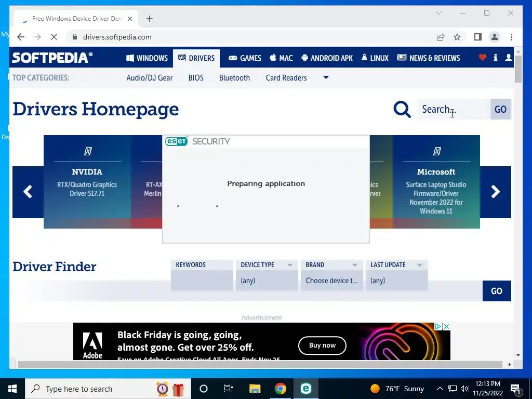Open Chrome side panel
532x399 pixels.
point(478,37)
